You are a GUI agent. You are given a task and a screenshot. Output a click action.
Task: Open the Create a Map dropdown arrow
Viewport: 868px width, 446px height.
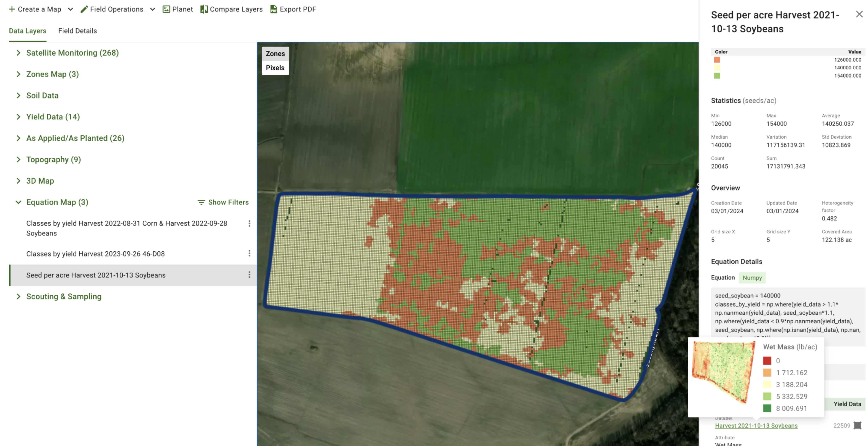tap(70, 9)
